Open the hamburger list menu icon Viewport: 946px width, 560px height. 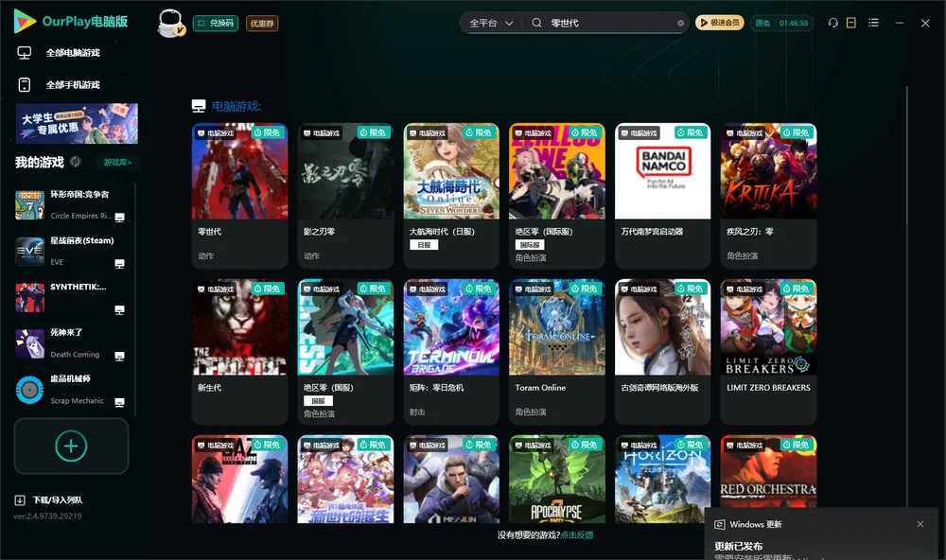873,23
